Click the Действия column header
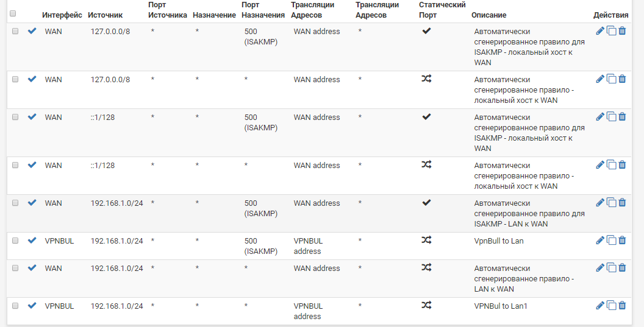This screenshot has width=644, height=327. [610, 15]
